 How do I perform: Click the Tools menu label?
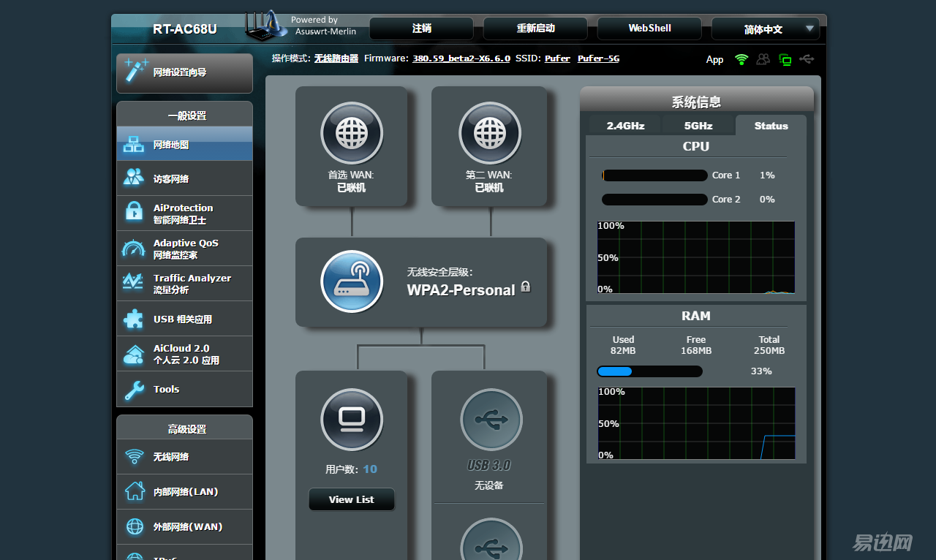tap(166, 390)
